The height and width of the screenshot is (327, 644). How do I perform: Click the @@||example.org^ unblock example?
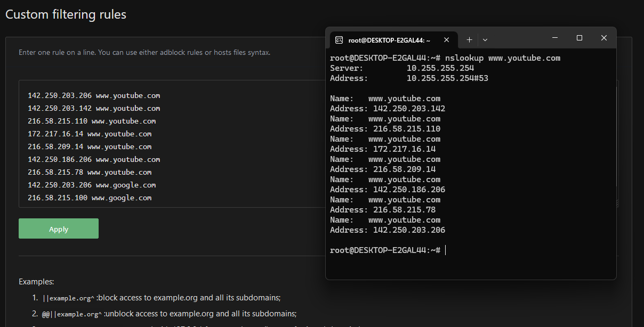(x=169, y=314)
